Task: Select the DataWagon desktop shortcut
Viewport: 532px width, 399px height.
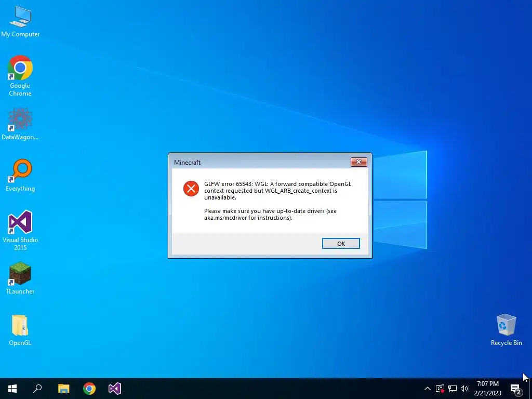Action: pyautogui.click(x=20, y=124)
